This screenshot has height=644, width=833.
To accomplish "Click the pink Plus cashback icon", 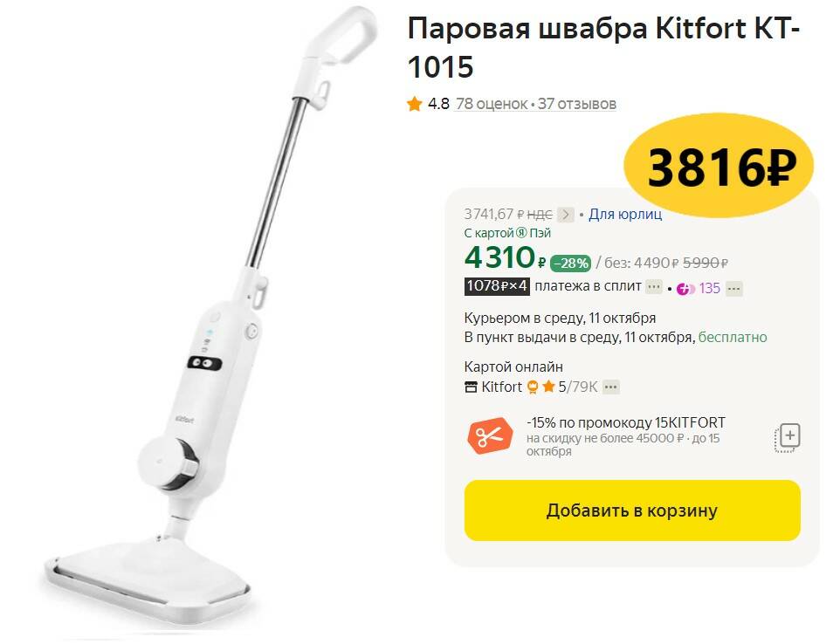I will pyautogui.click(x=685, y=289).
